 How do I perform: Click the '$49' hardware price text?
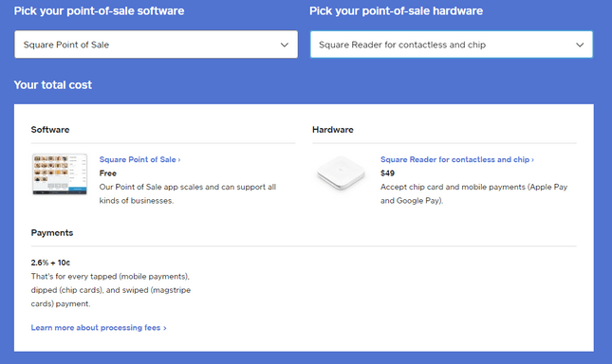pos(387,173)
